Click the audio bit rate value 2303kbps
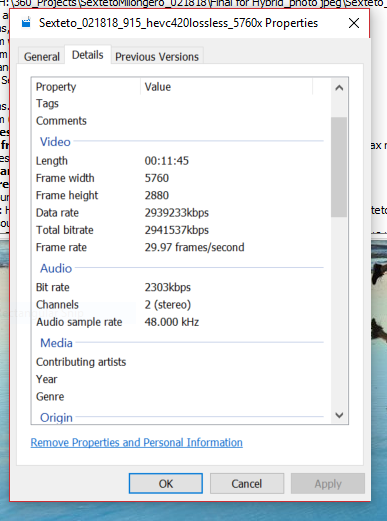This screenshot has height=521, width=387. coord(168,287)
